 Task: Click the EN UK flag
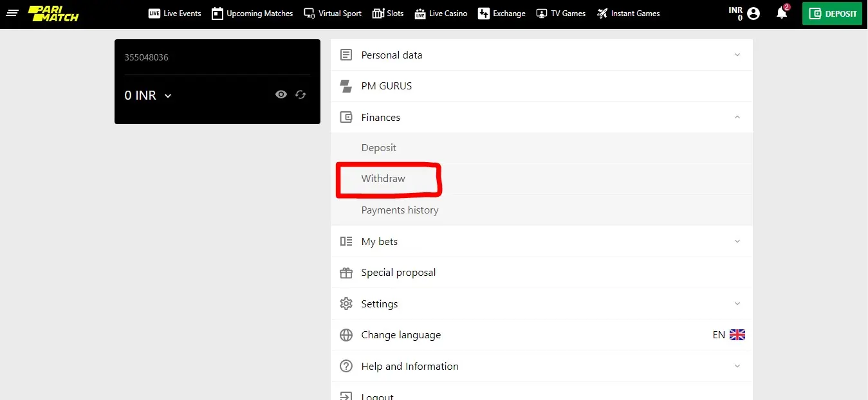tap(737, 335)
